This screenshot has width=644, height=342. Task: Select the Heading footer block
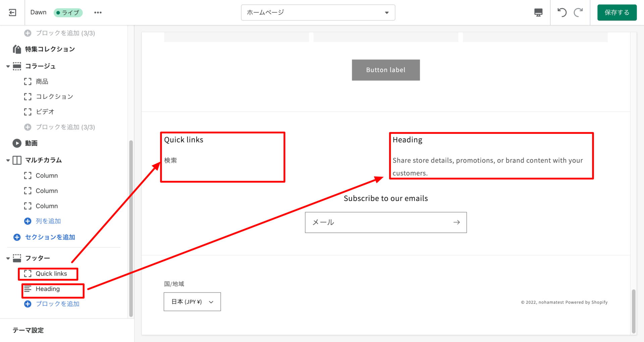click(x=48, y=289)
